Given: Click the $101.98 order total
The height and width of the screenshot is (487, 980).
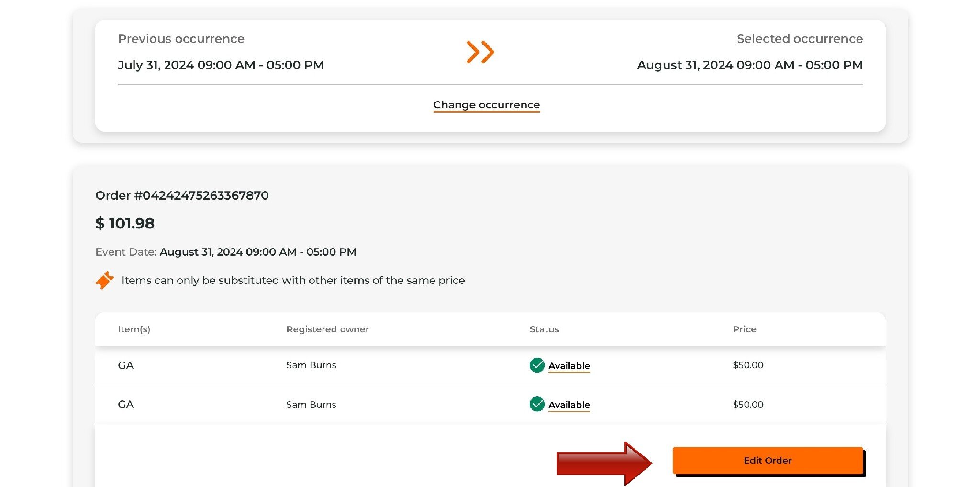Looking at the screenshot, I should [x=125, y=223].
